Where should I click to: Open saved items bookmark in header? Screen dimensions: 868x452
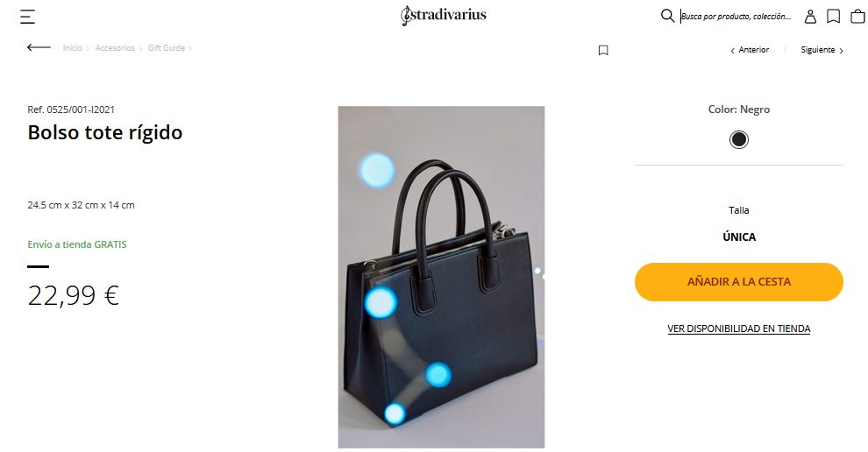point(833,17)
